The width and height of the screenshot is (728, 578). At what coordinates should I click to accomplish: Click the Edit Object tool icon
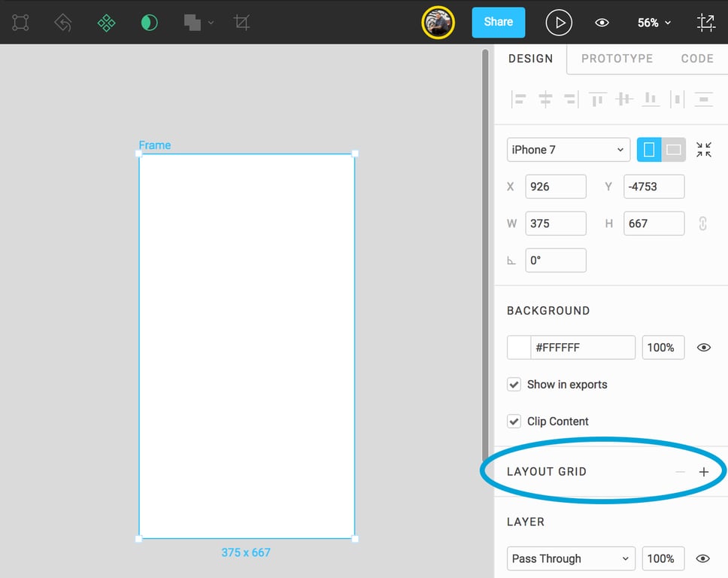pos(20,23)
